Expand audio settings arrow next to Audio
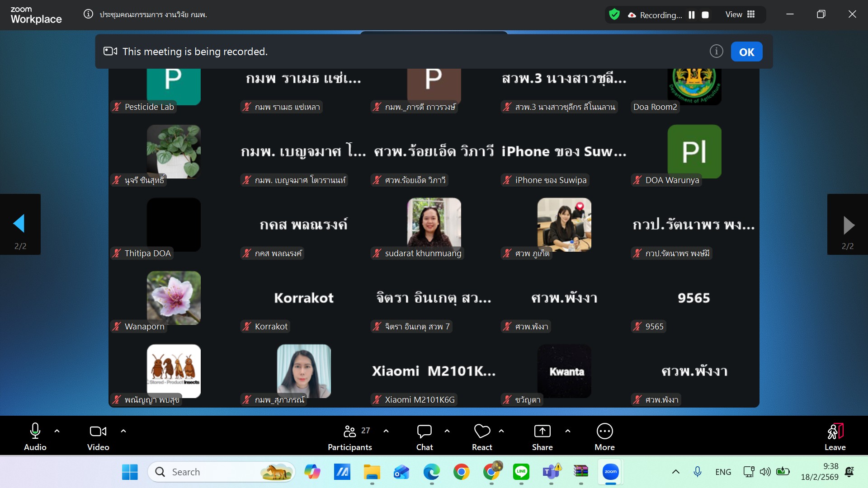The image size is (868, 488). [57, 431]
